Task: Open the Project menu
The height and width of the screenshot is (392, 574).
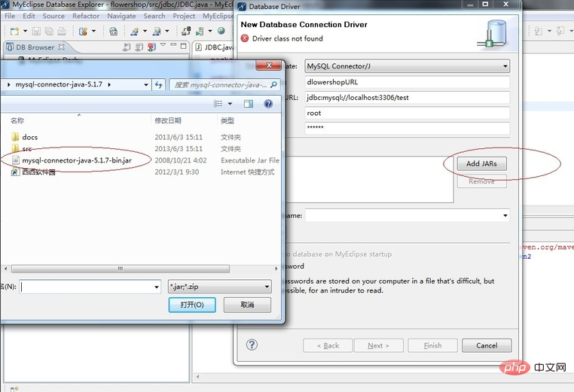Action: (184, 16)
